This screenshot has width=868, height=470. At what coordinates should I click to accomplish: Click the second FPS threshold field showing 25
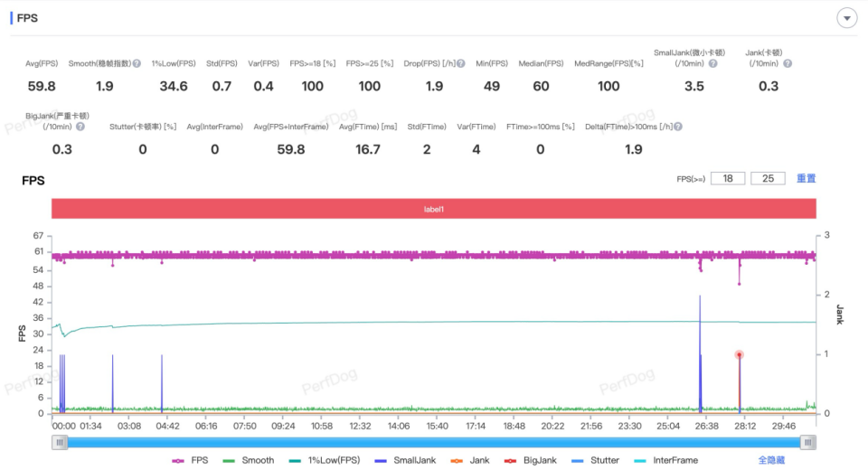(768, 178)
